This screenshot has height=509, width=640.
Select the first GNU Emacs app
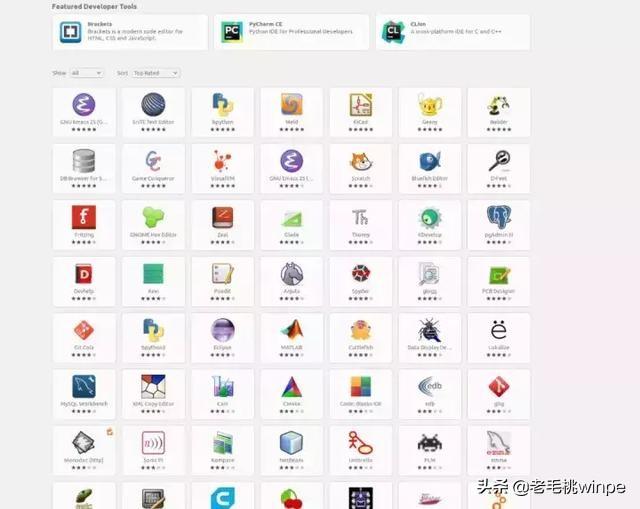pos(84,112)
